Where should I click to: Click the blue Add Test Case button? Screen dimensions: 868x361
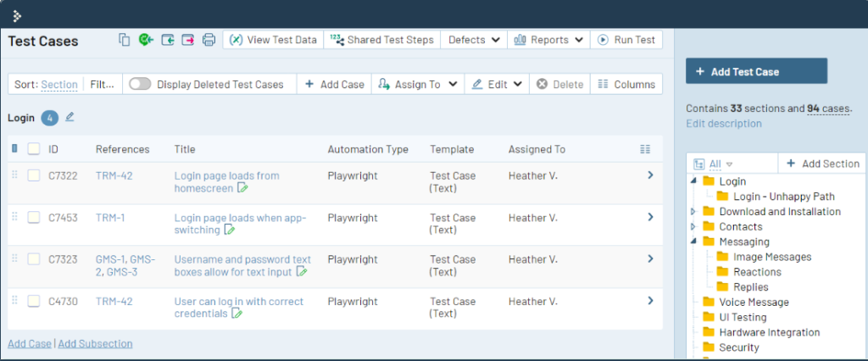pyautogui.click(x=756, y=71)
